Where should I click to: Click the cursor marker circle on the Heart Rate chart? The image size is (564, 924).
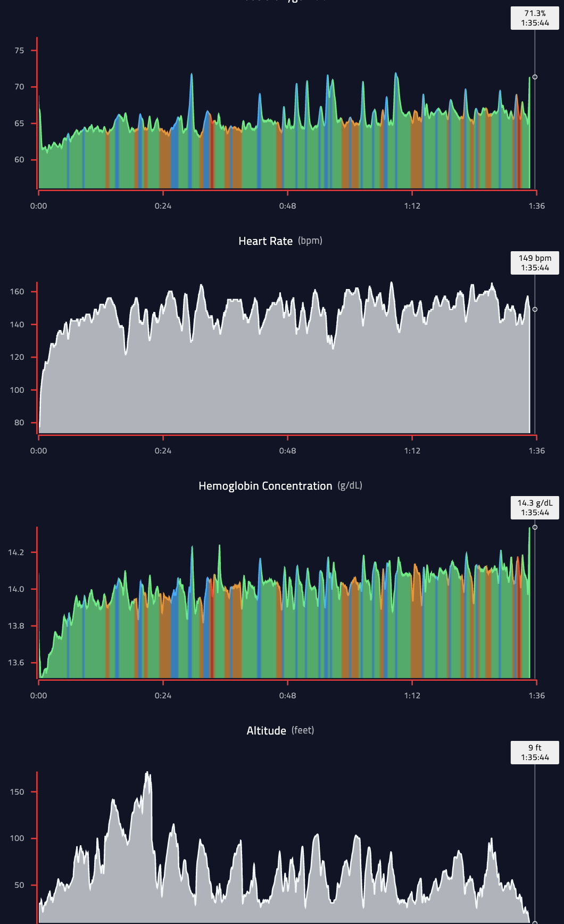(x=535, y=309)
